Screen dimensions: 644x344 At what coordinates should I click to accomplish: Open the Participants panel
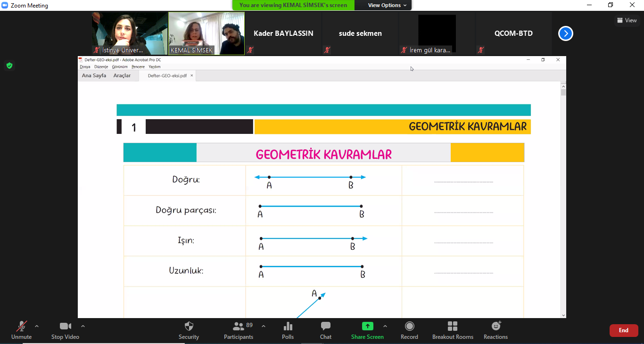point(239,327)
